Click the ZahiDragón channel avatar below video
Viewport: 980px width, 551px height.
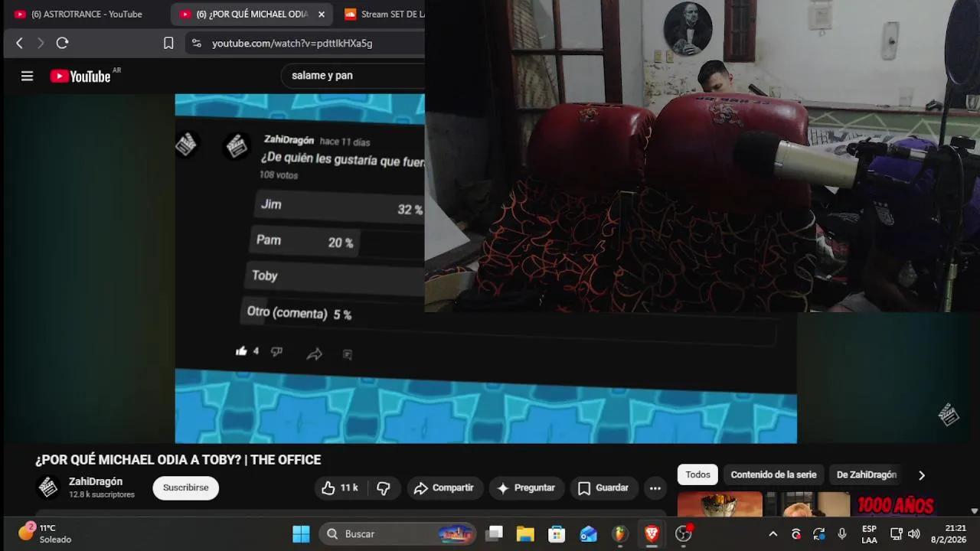click(x=48, y=487)
